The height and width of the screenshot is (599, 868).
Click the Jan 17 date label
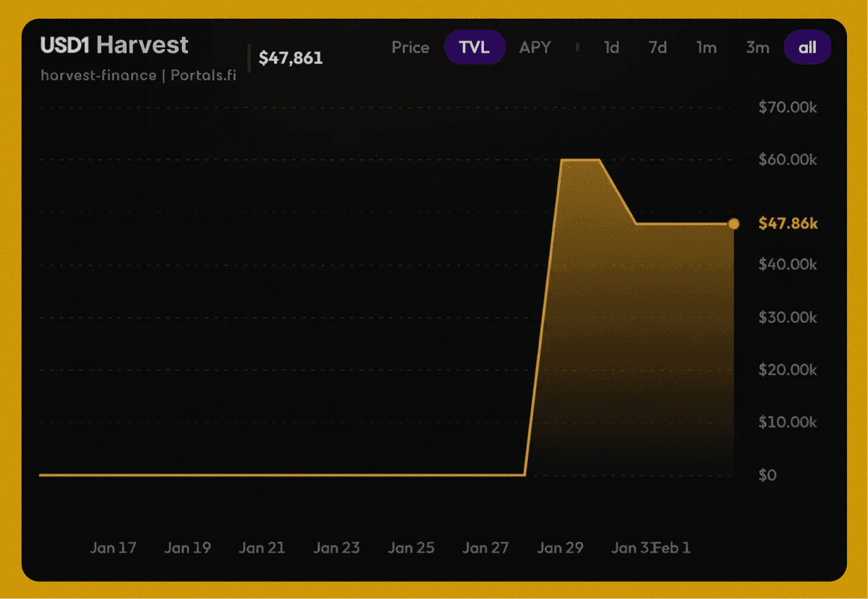pos(113,548)
